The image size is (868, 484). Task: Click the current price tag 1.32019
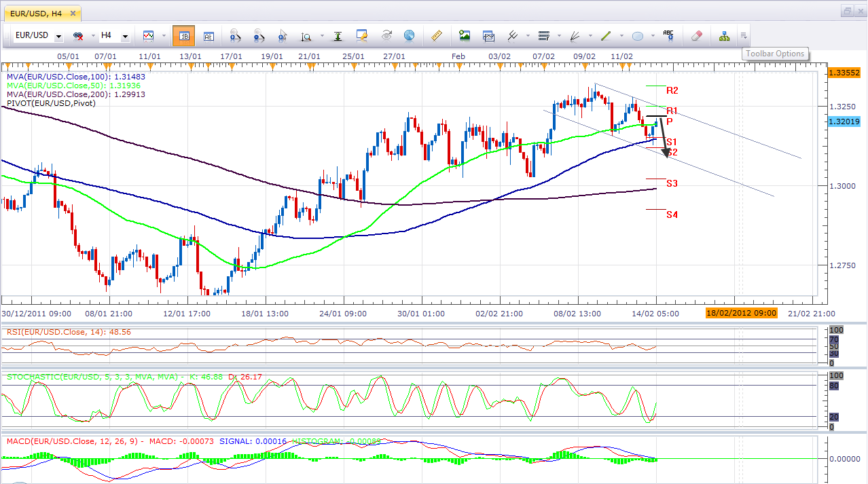[844, 122]
